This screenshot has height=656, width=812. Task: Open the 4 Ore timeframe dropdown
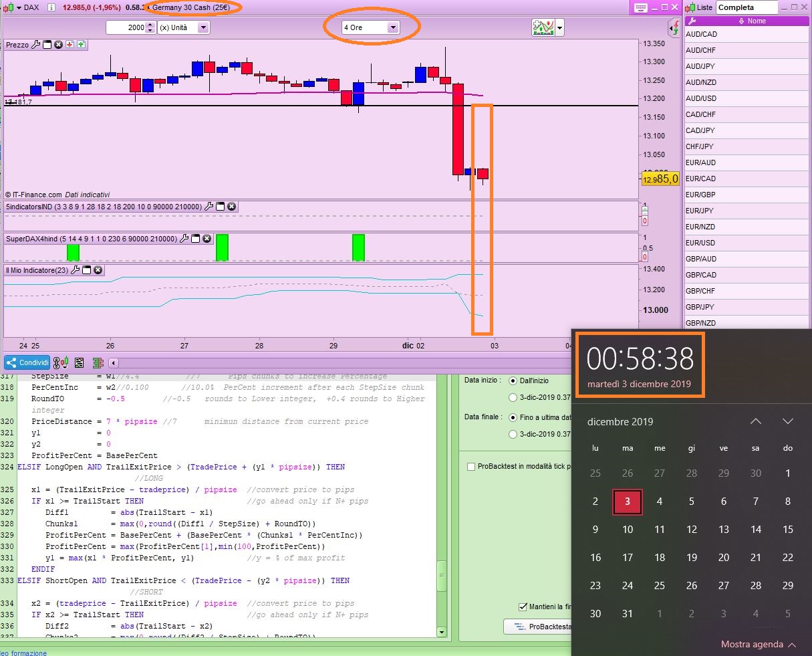coord(393,27)
